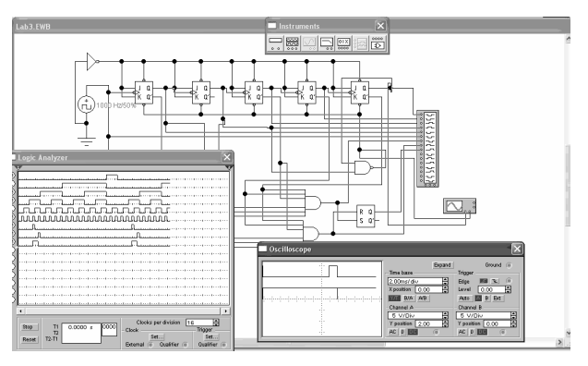The image size is (588, 366).
Task: Open the Clock Set... dialog
Action: (x=157, y=337)
